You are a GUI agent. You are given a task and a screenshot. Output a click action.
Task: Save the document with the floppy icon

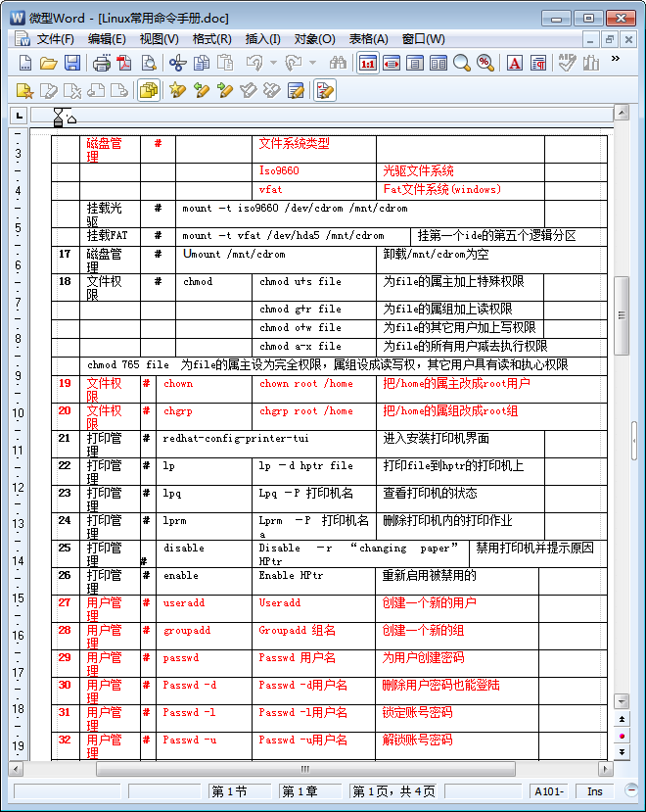(72, 64)
